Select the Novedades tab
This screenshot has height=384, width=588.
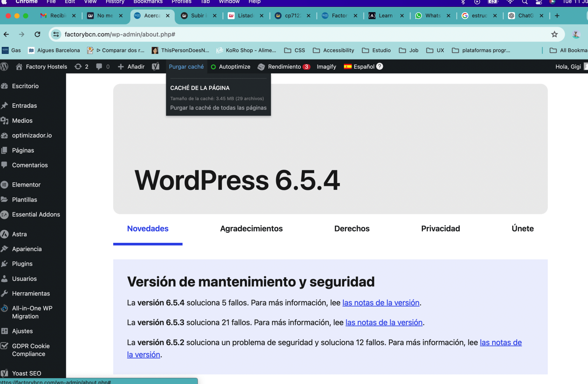tap(148, 229)
